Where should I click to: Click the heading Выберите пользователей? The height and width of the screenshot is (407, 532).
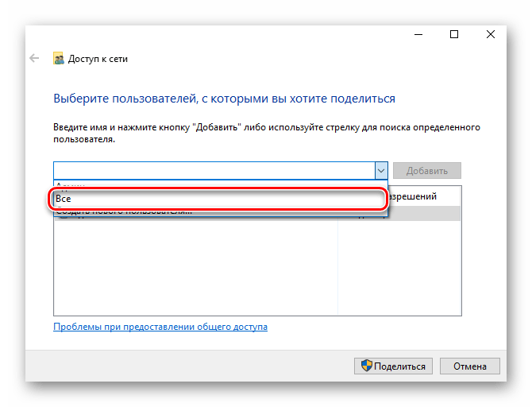224,99
